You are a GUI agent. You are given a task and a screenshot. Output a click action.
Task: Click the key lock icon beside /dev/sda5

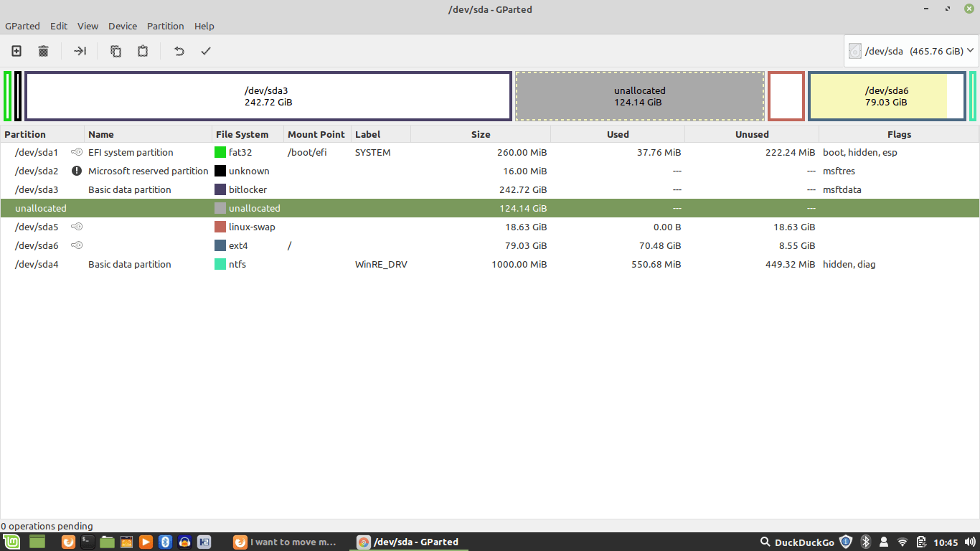[x=77, y=227]
